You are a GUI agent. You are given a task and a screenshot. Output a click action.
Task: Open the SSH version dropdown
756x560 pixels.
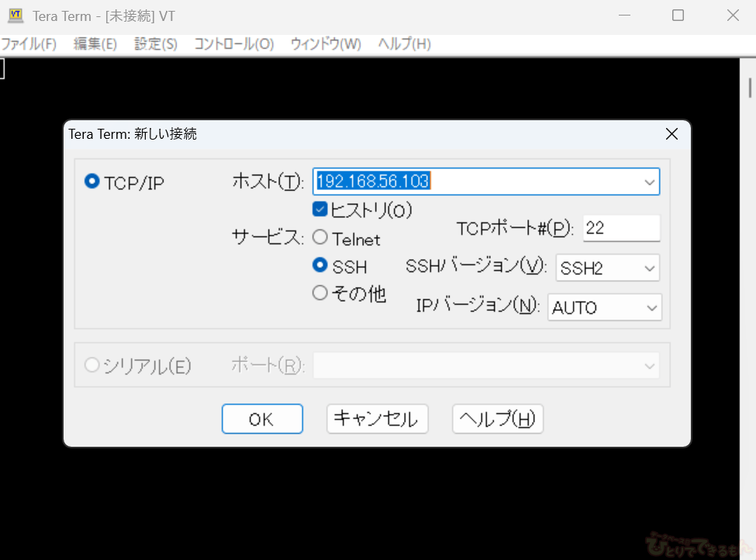649,268
